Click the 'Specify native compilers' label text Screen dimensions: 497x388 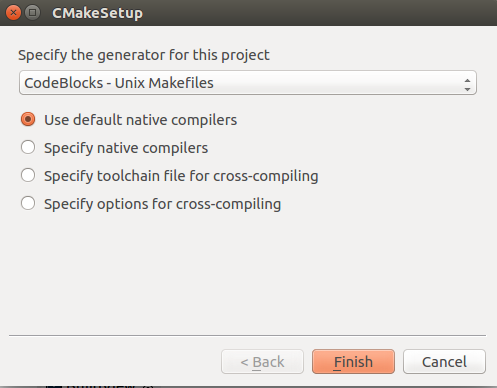pyautogui.click(x=126, y=148)
